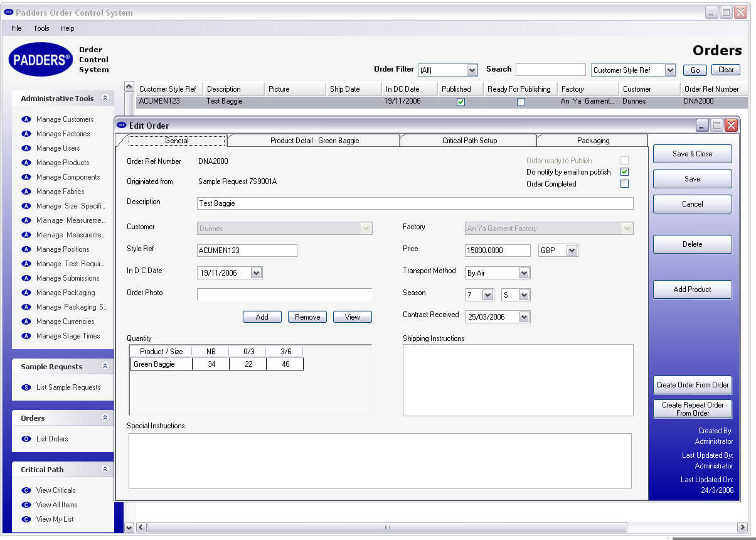Click the icon beside View All Items
The height and width of the screenshot is (540, 756).
pos(26,505)
